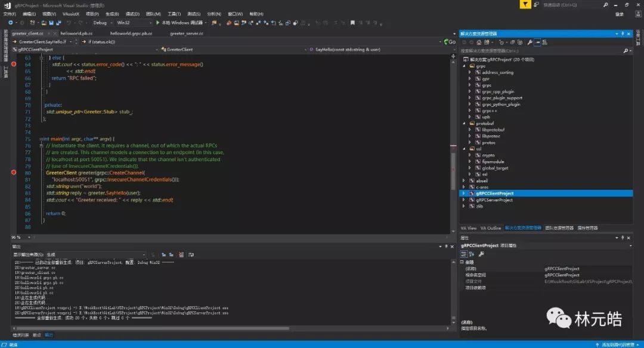Image resolution: width=644 pixels, height=348 pixels.
Task: Click the green Start Debugging arrow
Action: coord(158,23)
